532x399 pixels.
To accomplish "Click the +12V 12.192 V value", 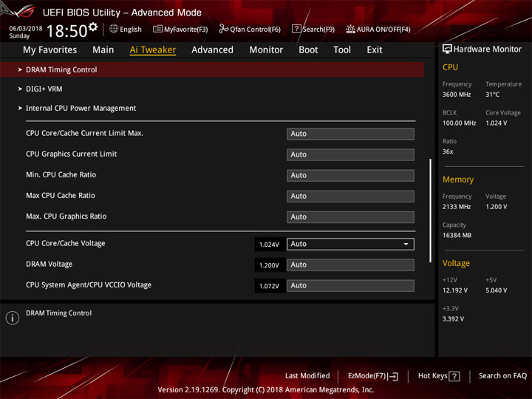I will point(455,290).
